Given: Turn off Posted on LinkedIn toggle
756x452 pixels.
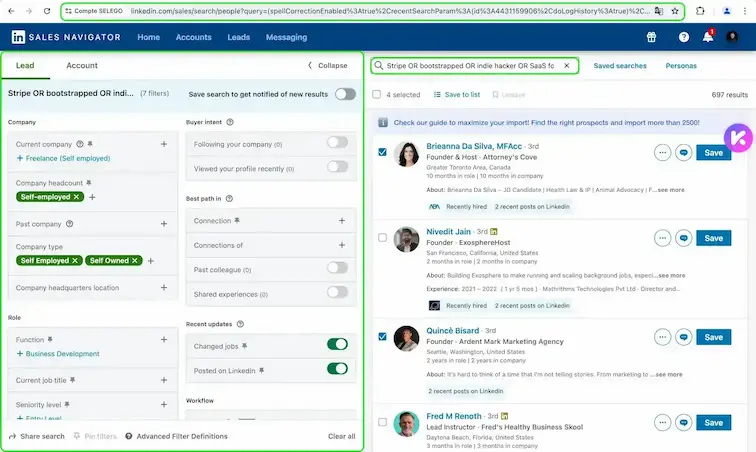Looking at the screenshot, I should point(337,368).
